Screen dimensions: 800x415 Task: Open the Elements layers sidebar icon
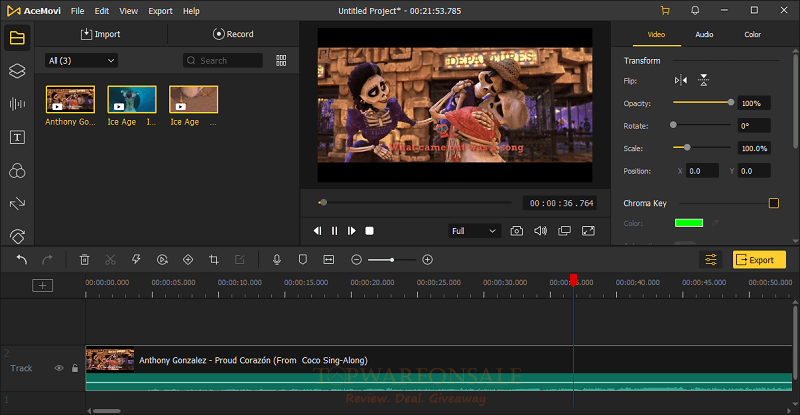click(x=17, y=71)
